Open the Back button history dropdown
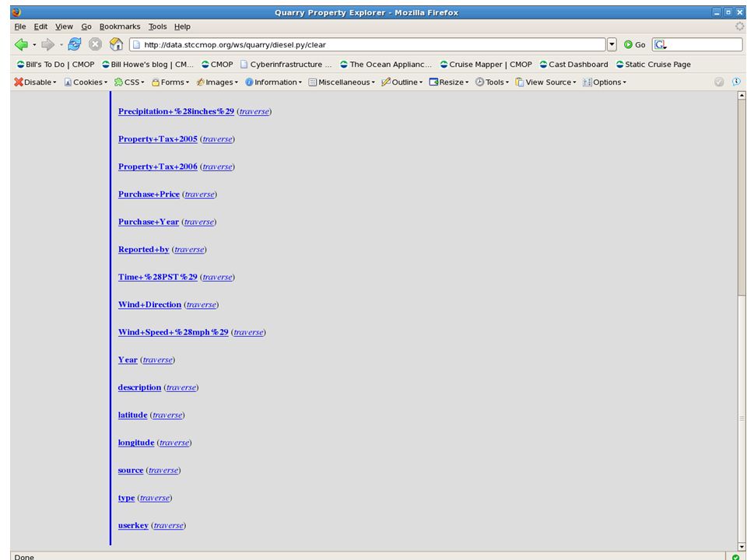 [x=34, y=45]
